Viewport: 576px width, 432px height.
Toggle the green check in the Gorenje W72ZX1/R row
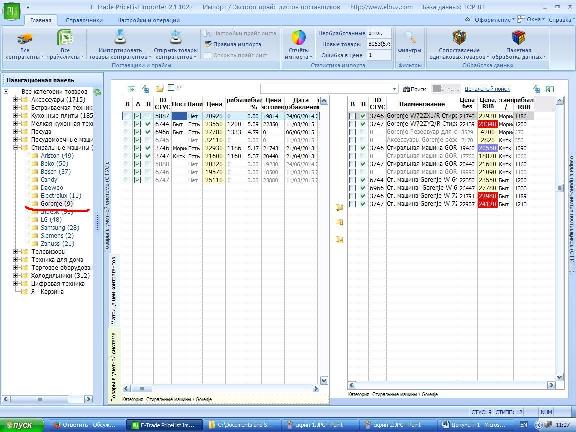tap(363, 116)
